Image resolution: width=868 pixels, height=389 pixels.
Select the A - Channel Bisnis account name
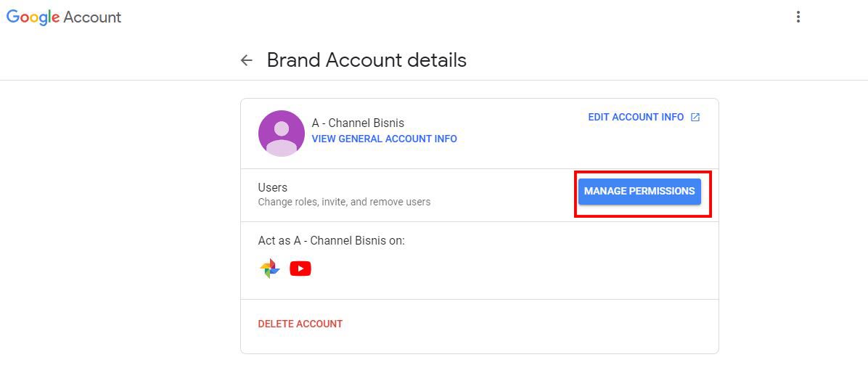[358, 123]
